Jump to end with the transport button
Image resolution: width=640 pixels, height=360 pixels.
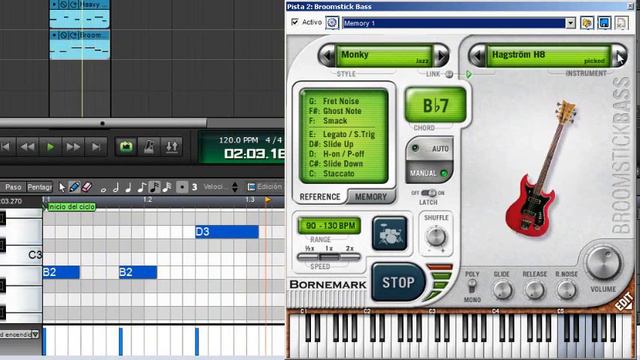click(x=96, y=147)
